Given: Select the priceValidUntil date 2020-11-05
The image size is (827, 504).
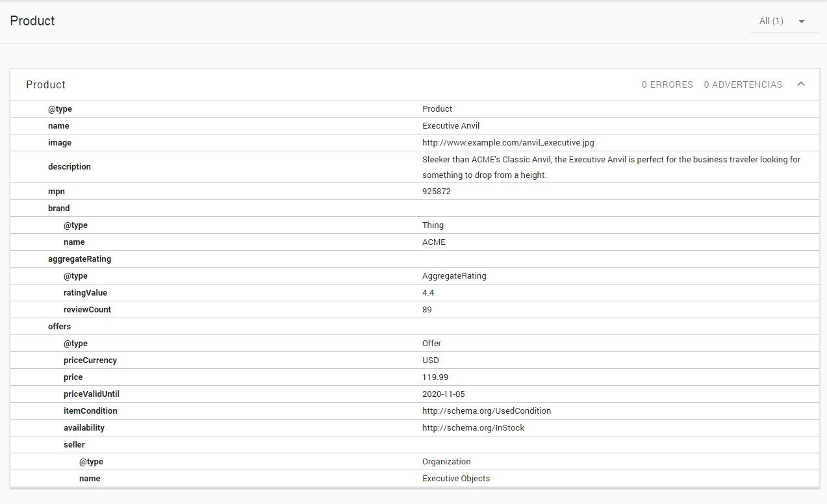Looking at the screenshot, I should (x=444, y=394).
